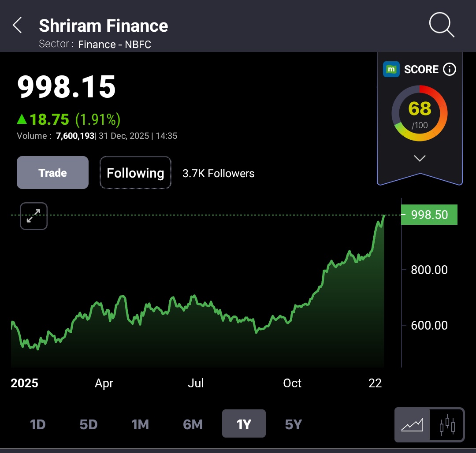
Task: Tap the Trade button
Action: tap(52, 173)
